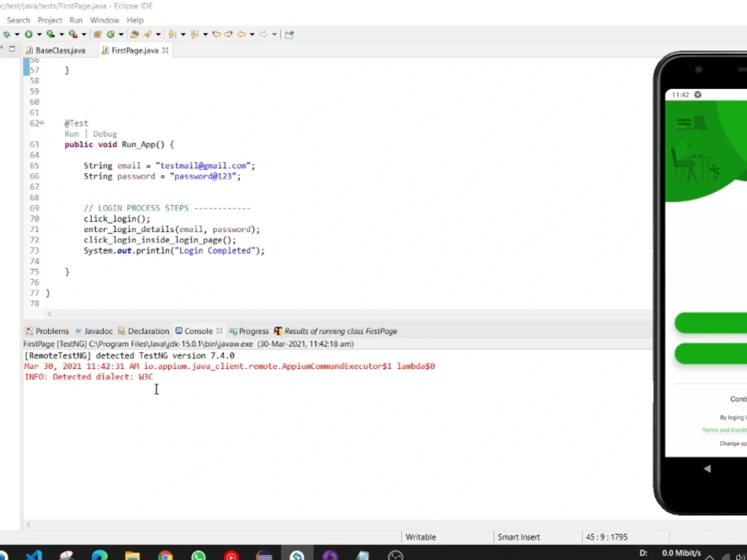Open Google Chrome from the taskbar
The width and height of the screenshot is (747, 560).
[165, 556]
